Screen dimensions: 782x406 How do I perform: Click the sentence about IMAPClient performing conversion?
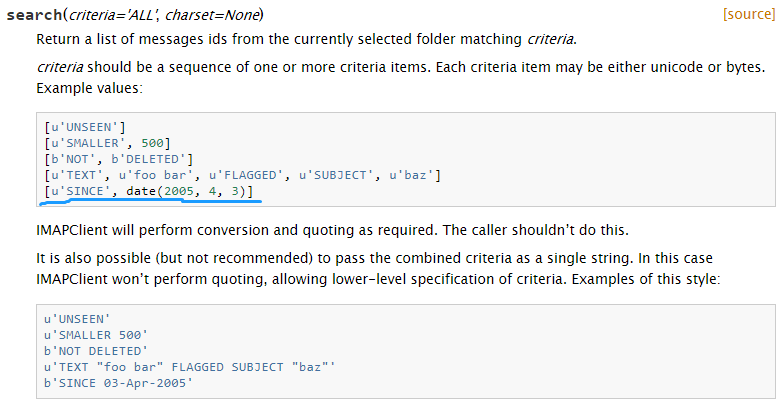(x=332, y=230)
